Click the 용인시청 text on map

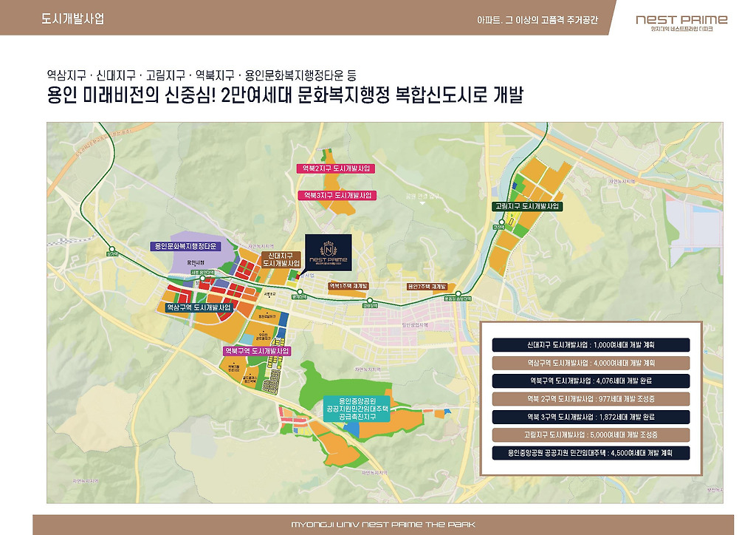click(x=195, y=263)
